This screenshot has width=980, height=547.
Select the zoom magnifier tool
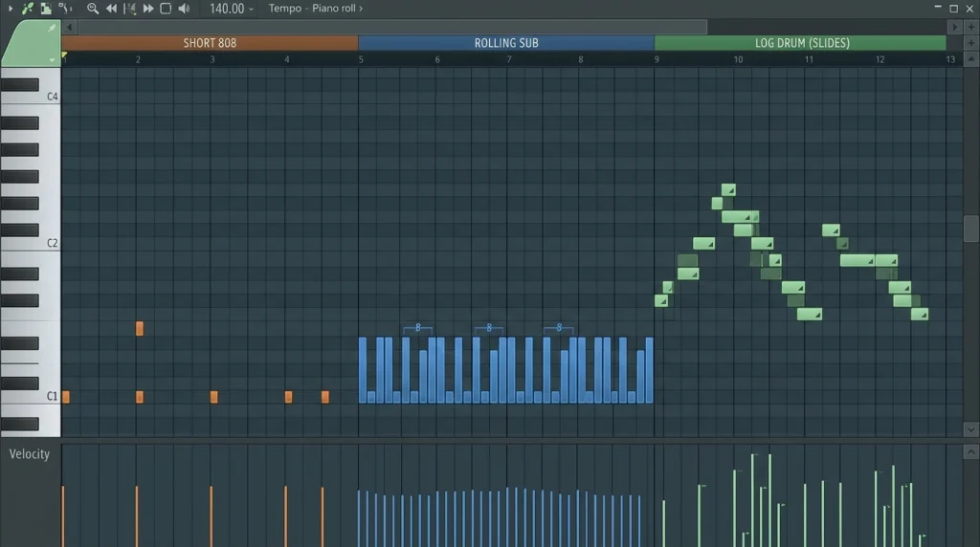(93, 8)
